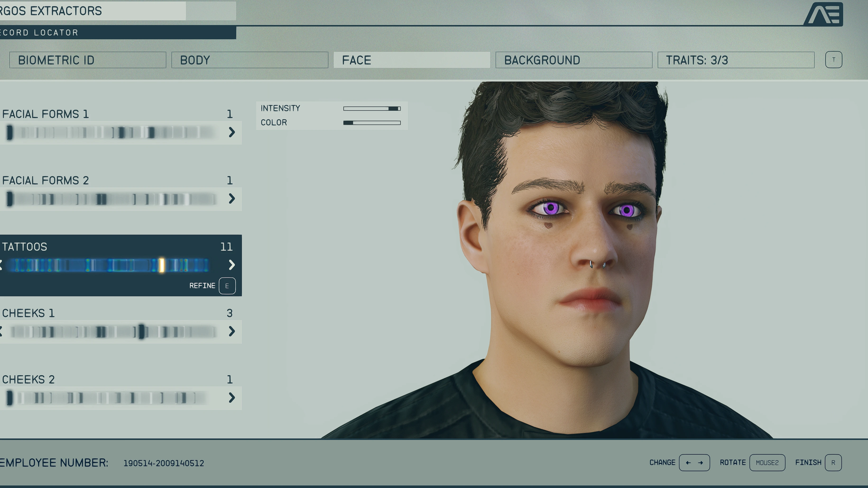This screenshot has height=488, width=868.
Task: Click the Rotate MOUSE2 key button
Action: [x=767, y=462]
